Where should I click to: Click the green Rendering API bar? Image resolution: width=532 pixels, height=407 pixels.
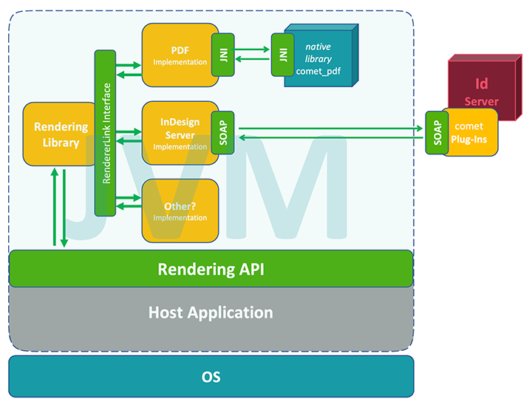click(211, 269)
